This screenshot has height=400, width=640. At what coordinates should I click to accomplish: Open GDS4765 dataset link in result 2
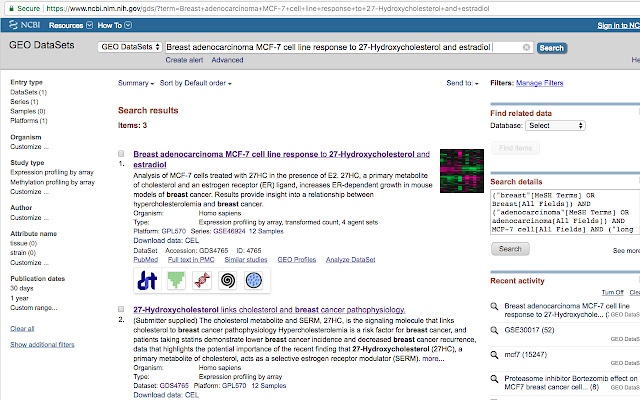pos(174,385)
